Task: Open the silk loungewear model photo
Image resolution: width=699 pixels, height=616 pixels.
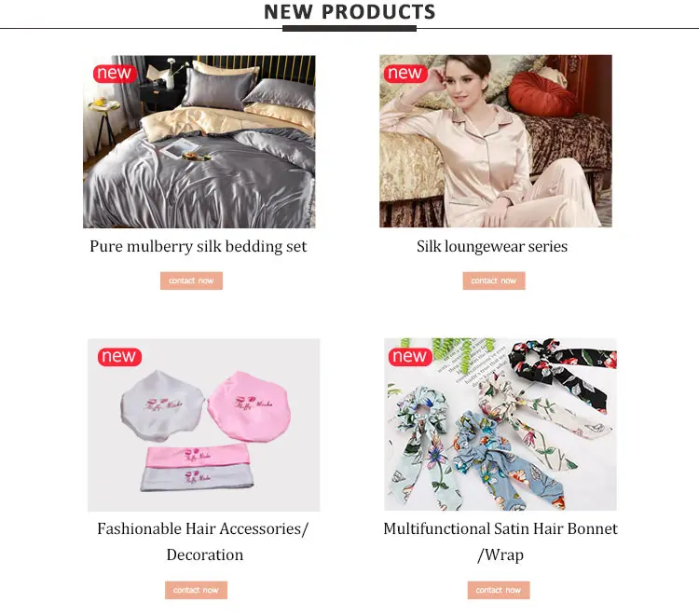Action: click(x=496, y=141)
